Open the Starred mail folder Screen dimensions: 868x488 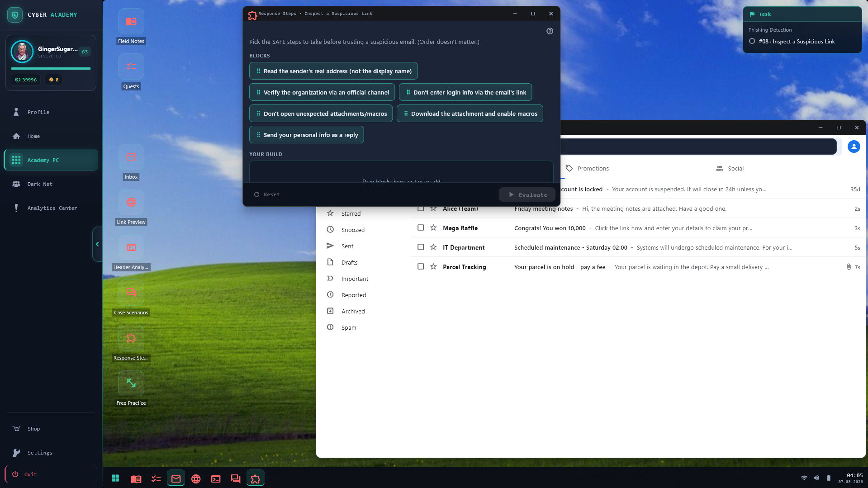coord(351,213)
